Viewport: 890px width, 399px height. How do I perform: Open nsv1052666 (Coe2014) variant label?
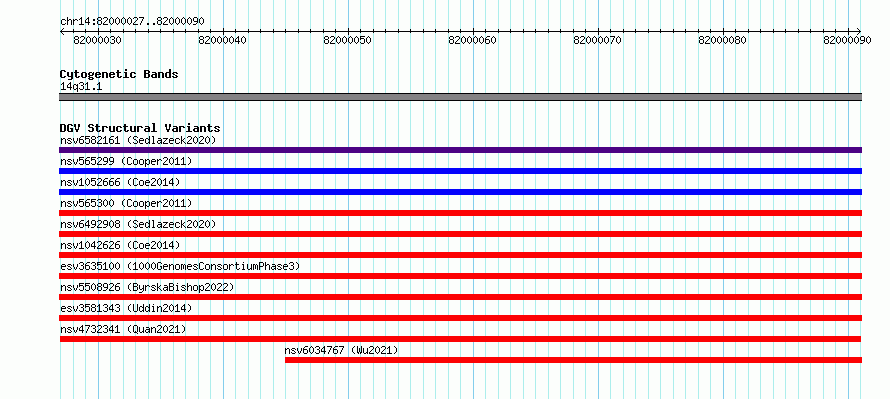coord(120,182)
